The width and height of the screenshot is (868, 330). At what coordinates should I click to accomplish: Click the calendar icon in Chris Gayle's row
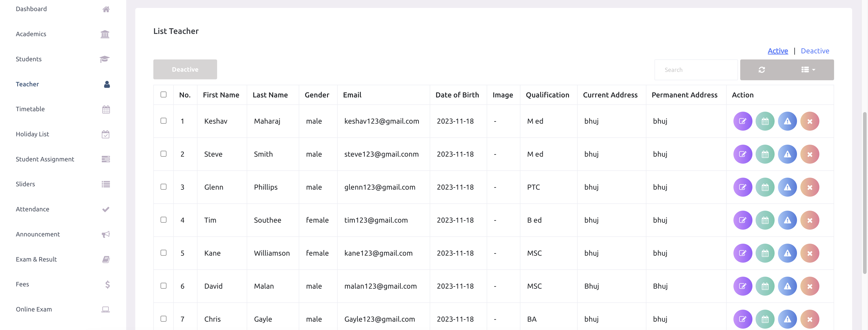tap(765, 319)
